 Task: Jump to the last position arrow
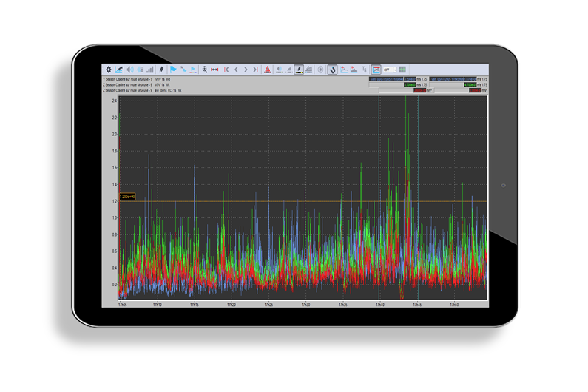pyautogui.click(x=255, y=70)
